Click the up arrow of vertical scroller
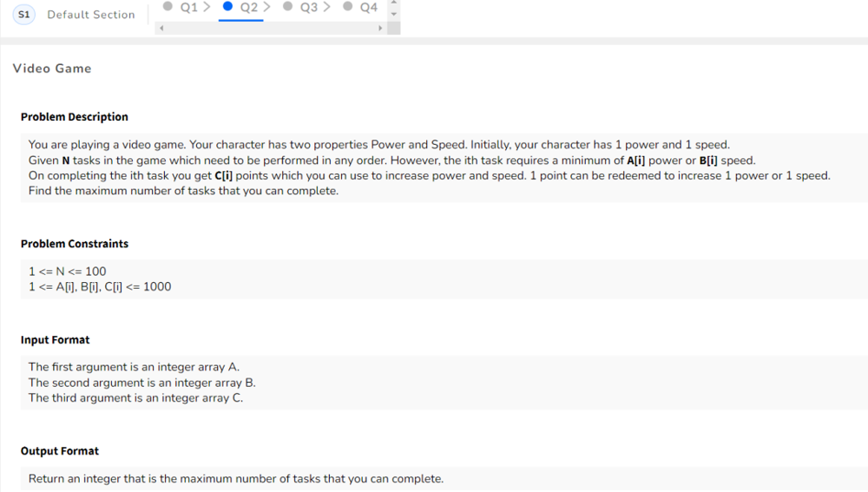868x492 pixels. (393, 3)
